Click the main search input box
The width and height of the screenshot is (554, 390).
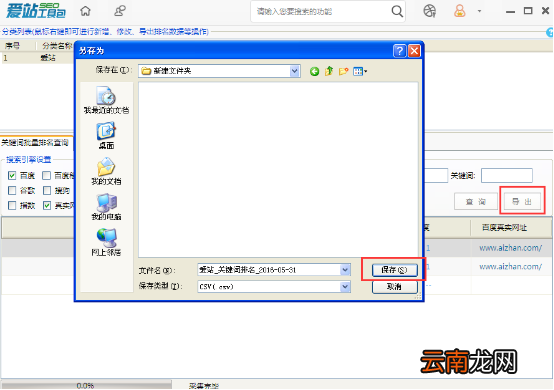[322, 12]
